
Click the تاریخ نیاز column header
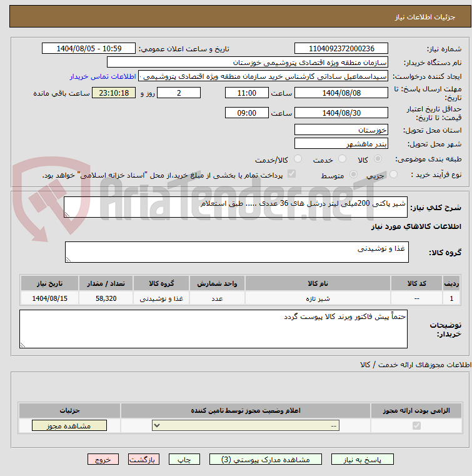[50, 283]
